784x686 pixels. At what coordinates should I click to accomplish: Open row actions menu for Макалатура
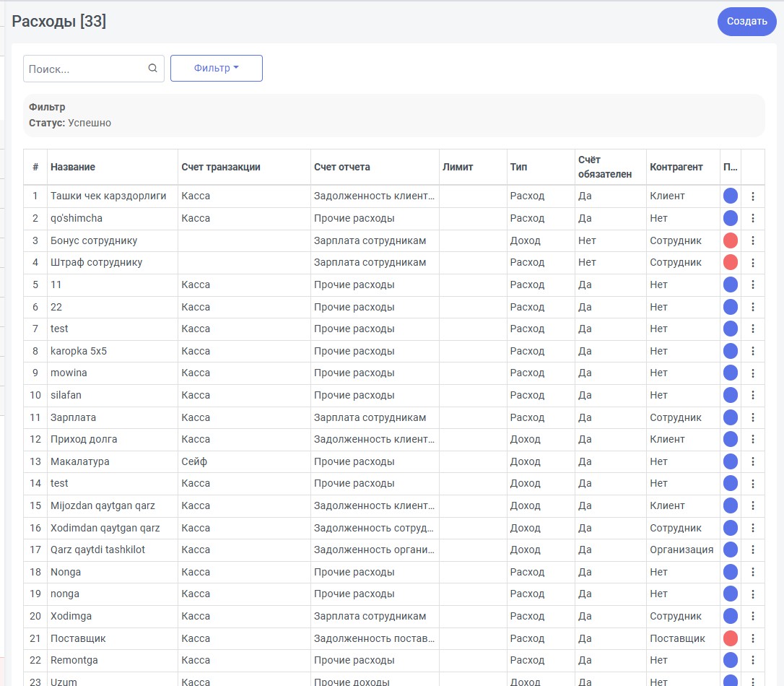(752, 461)
